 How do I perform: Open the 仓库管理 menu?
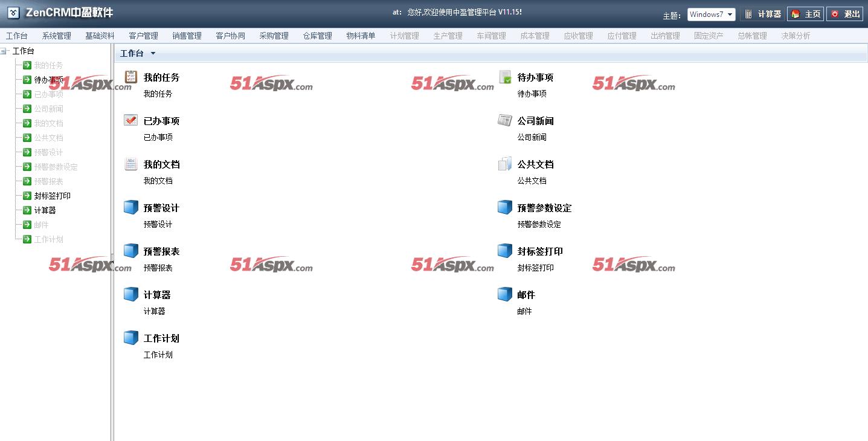(317, 36)
